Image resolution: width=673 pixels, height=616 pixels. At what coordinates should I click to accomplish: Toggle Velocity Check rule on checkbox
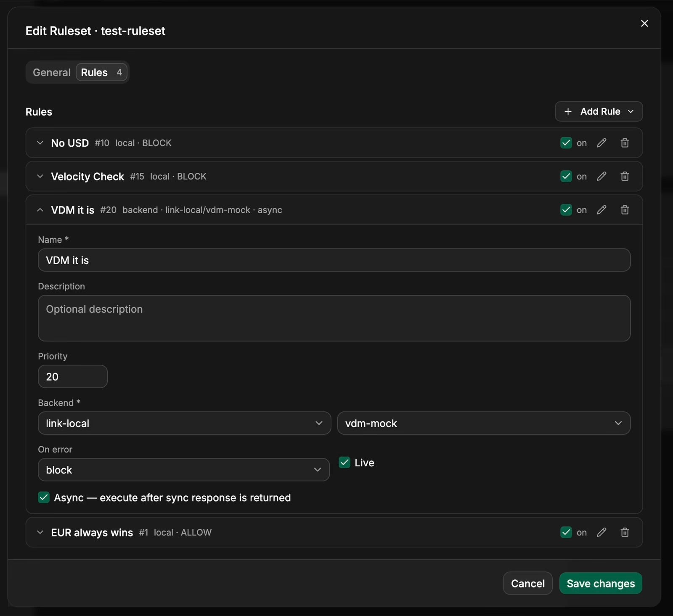tap(566, 176)
